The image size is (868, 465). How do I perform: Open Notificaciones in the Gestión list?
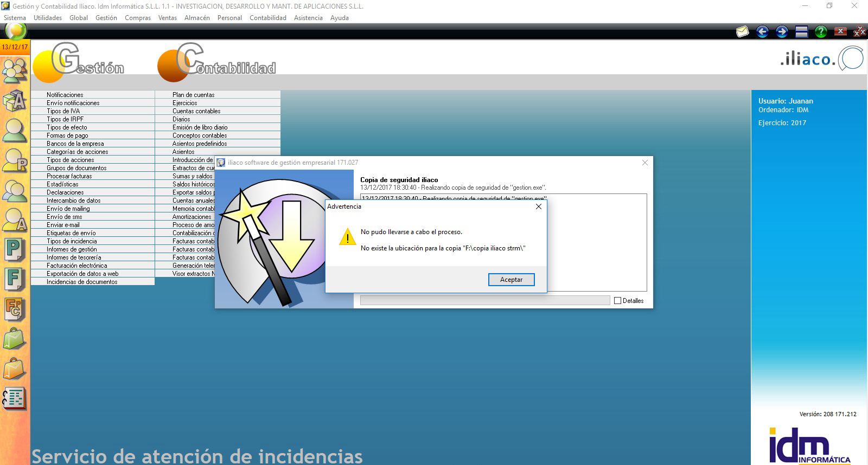click(93, 95)
